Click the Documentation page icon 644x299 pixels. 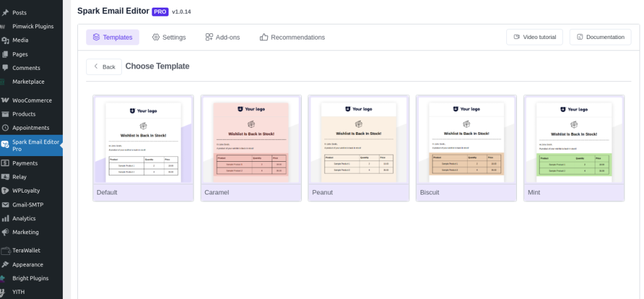click(580, 37)
